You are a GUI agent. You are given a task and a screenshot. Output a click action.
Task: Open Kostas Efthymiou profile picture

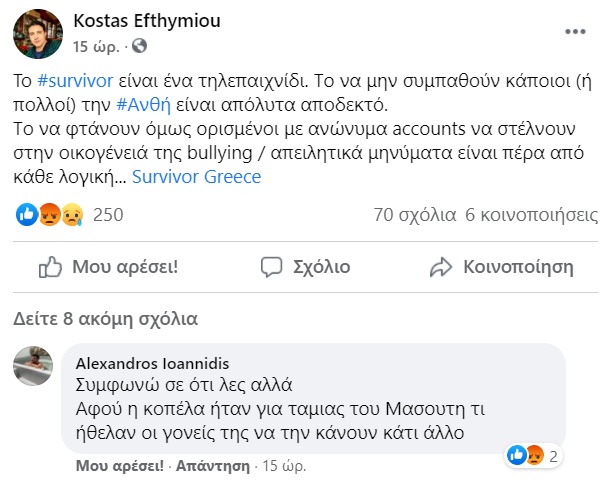(x=37, y=34)
